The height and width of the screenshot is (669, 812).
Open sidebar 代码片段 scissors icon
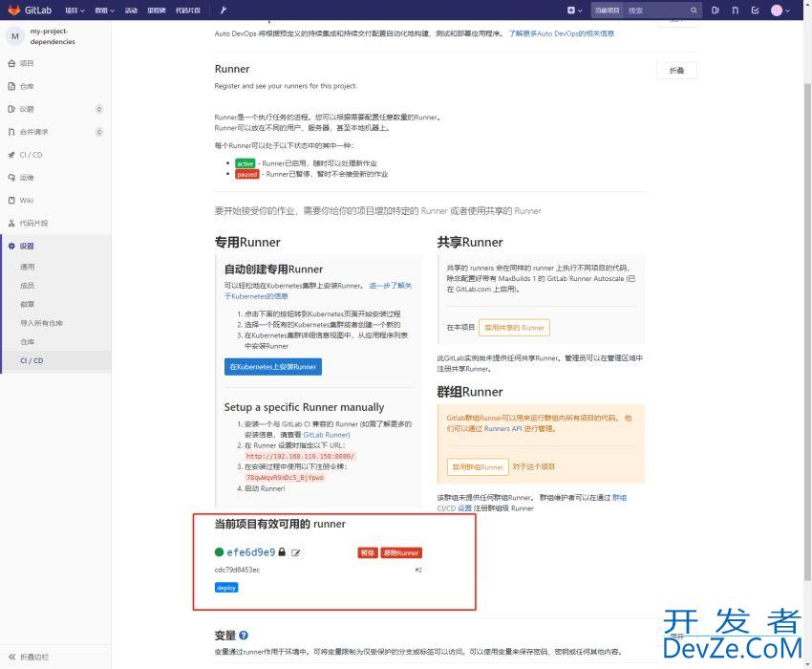click(x=11, y=223)
